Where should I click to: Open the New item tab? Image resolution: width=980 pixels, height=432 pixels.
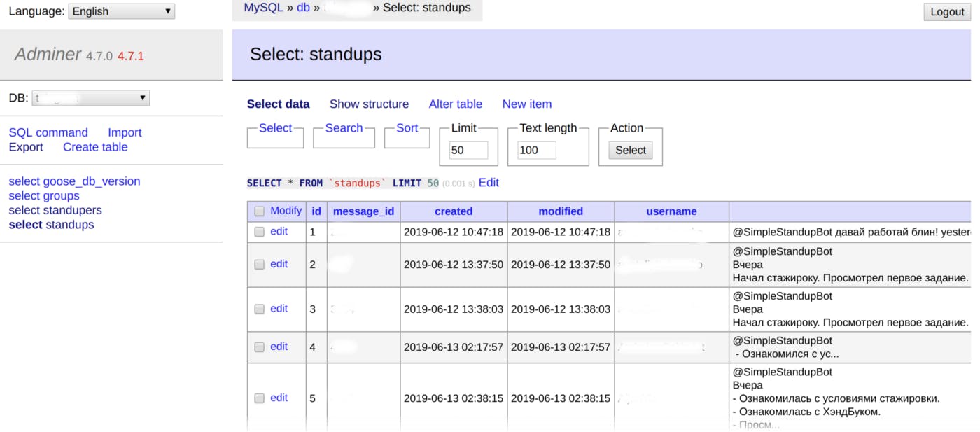(527, 104)
